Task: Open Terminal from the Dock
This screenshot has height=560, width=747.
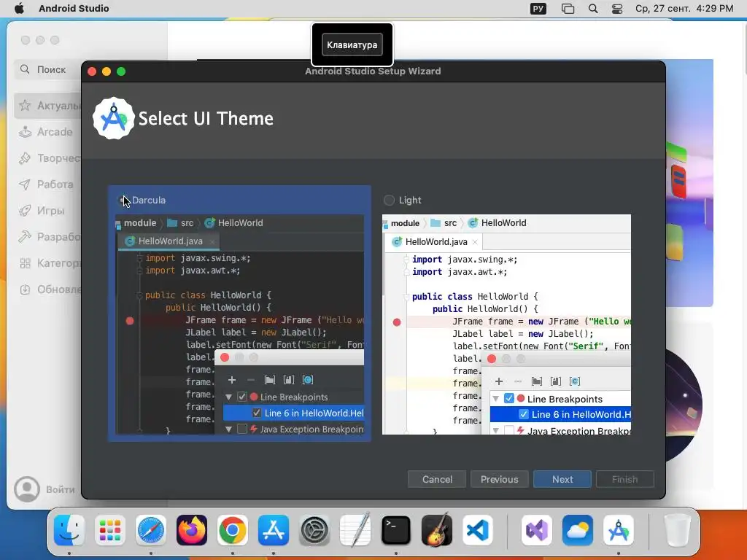Action: tap(396, 530)
